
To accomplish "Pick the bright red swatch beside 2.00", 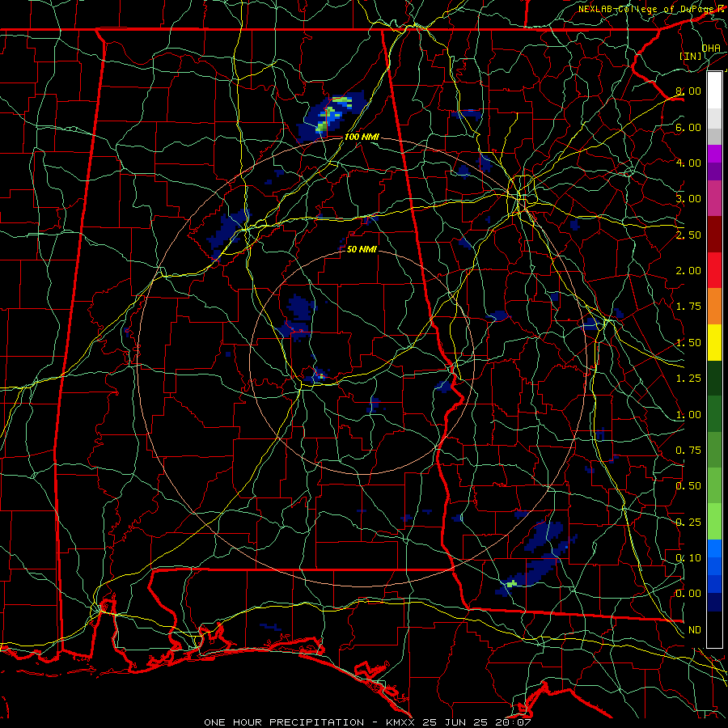I will [714, 270].
